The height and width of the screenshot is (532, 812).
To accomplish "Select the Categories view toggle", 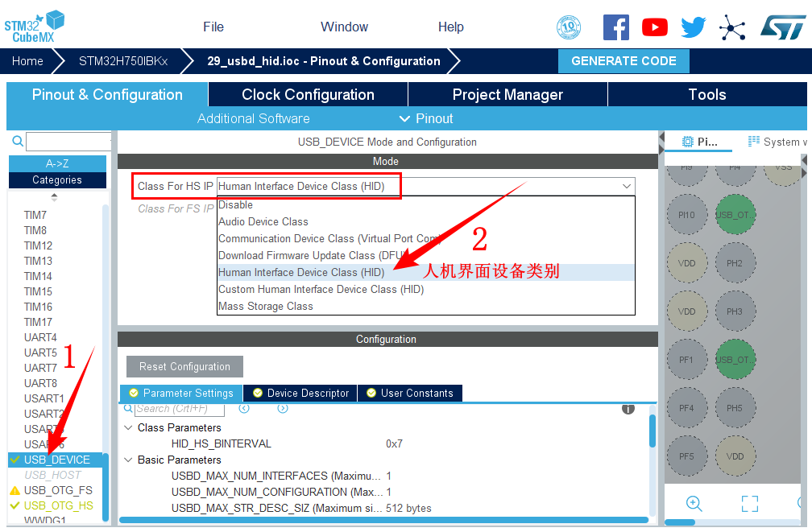I will pos(57,180).
